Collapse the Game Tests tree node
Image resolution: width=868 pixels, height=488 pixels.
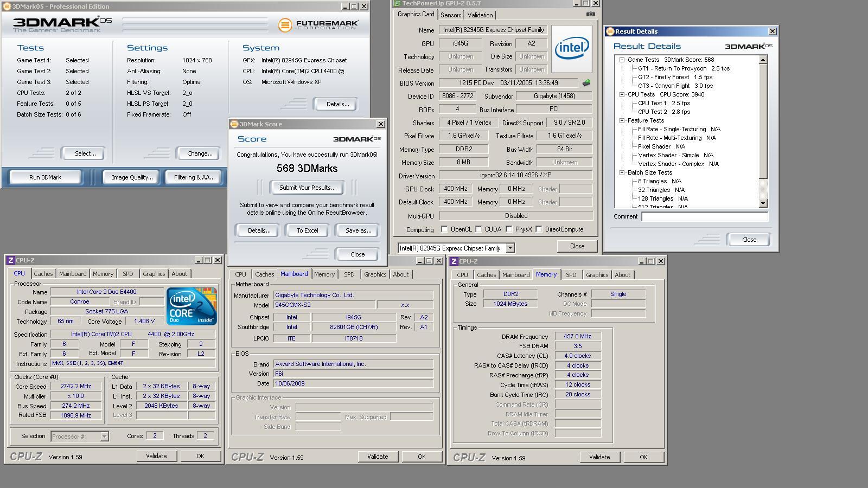(x=622, y=60)
